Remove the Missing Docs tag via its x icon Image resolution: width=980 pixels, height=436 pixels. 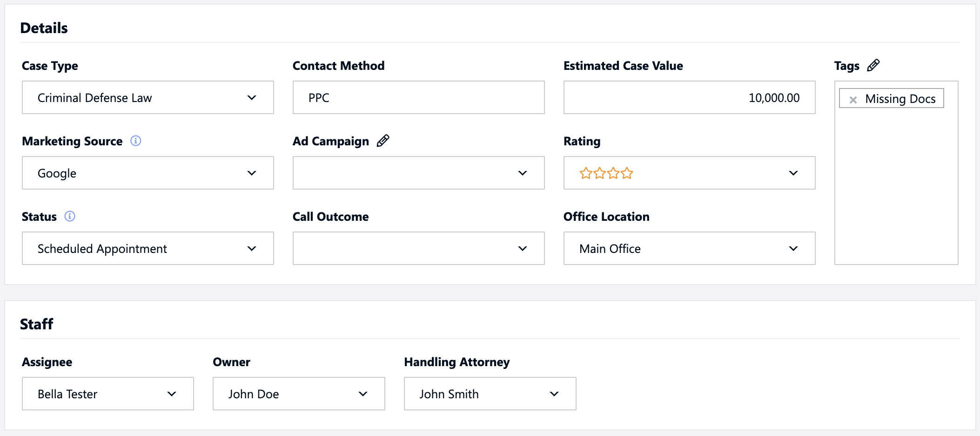853,99
